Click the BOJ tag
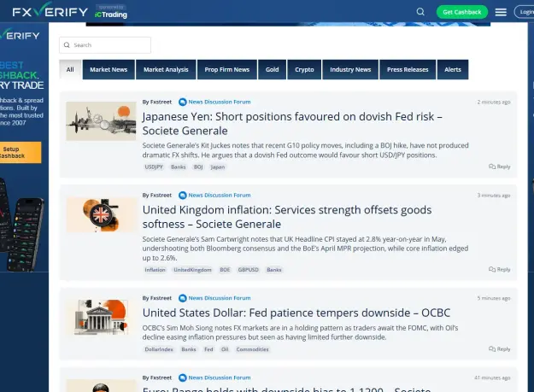 pyautogui.click(x=198, y=167)
